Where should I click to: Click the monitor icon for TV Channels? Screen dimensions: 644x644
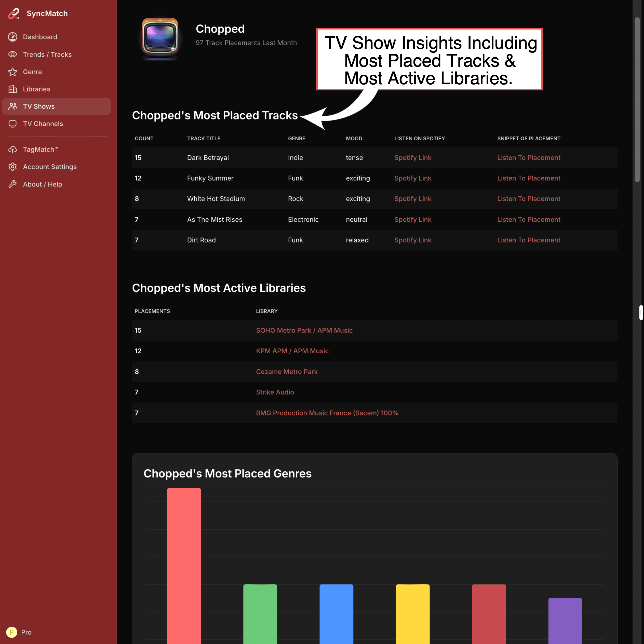coord(13,124)
